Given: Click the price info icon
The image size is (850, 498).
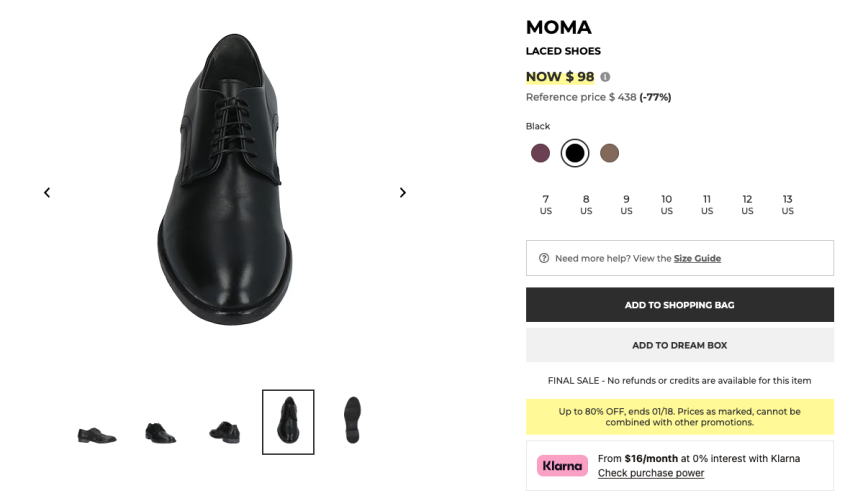Looking at the screenshot, I should (x=605, y=77).
